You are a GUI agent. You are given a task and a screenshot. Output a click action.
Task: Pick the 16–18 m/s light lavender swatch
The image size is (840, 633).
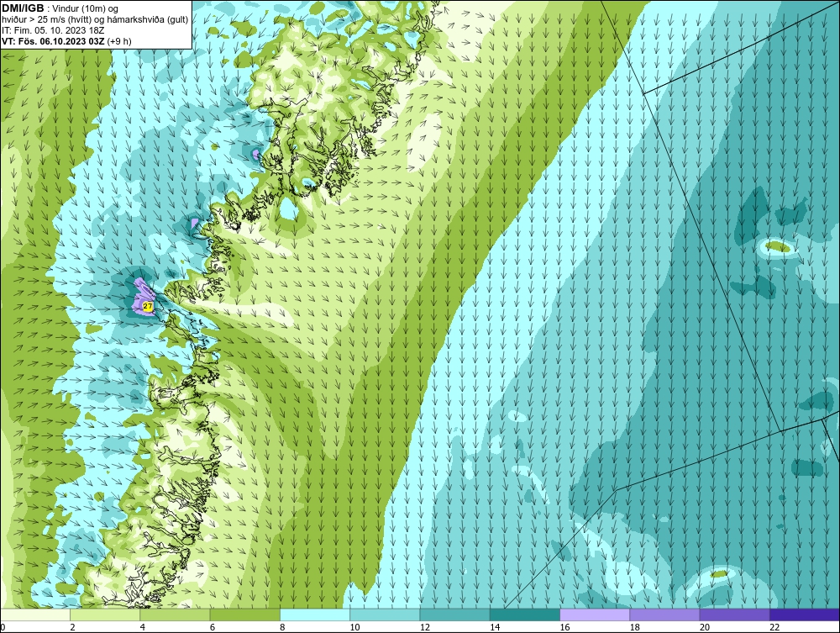pyautogui.click(x=595, y=615)
